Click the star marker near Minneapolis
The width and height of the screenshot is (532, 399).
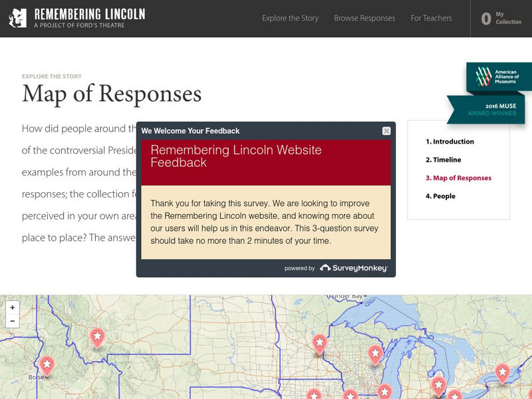(x=319, y=344)
